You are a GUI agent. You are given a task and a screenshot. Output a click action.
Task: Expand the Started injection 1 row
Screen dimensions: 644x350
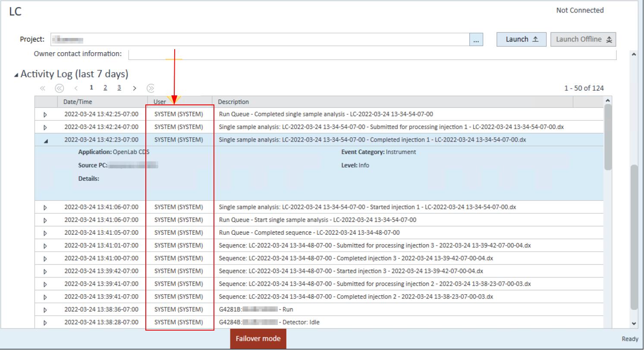(45, 207)
